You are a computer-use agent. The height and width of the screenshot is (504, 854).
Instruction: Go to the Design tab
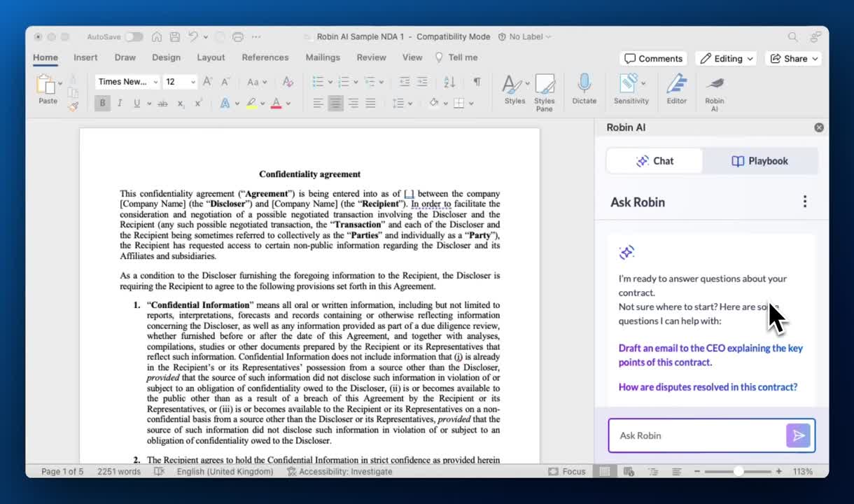(166, 57)
